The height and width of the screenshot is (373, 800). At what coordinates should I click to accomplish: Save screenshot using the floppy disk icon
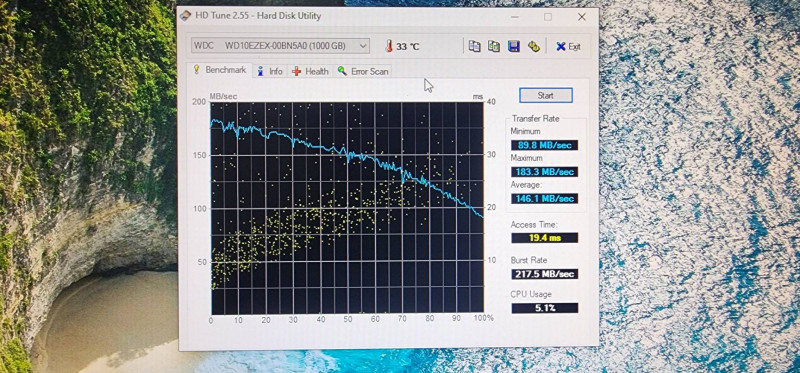(514, 46)
